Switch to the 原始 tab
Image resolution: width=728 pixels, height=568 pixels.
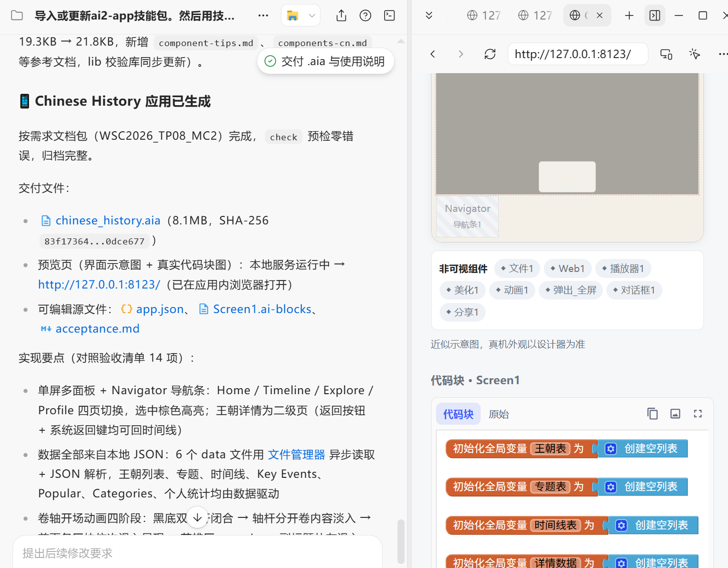pos(499,414)
